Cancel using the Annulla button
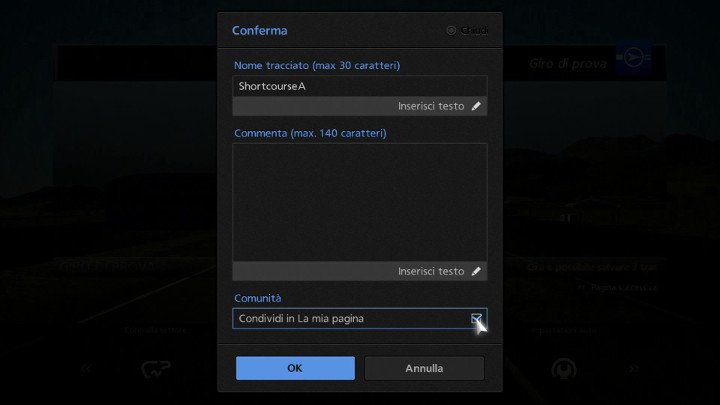The height and width of the screenshot is (405, 720). [424, 368]
